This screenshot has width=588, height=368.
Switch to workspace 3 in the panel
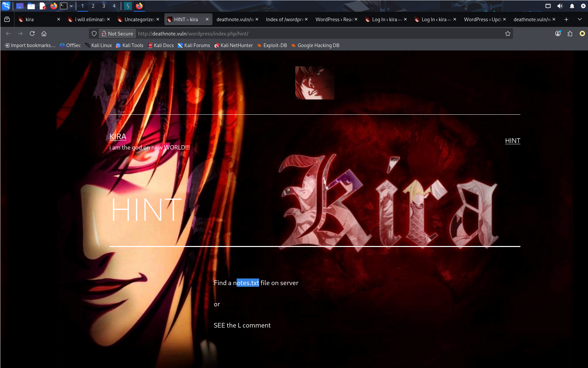click(x=104, y=6)
